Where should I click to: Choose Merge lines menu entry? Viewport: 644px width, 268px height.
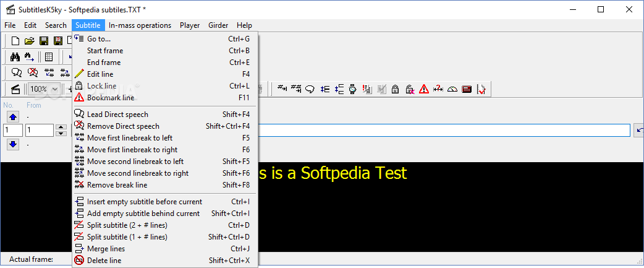[x=164, y=249]
